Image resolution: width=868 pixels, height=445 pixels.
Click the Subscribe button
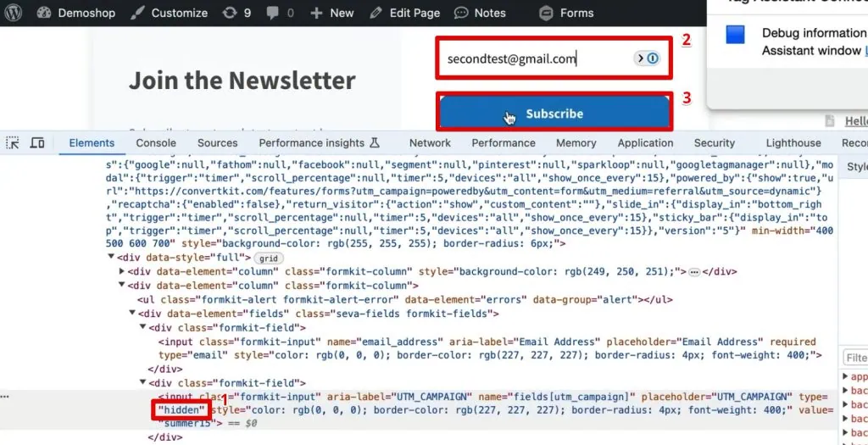pos(554,113)
